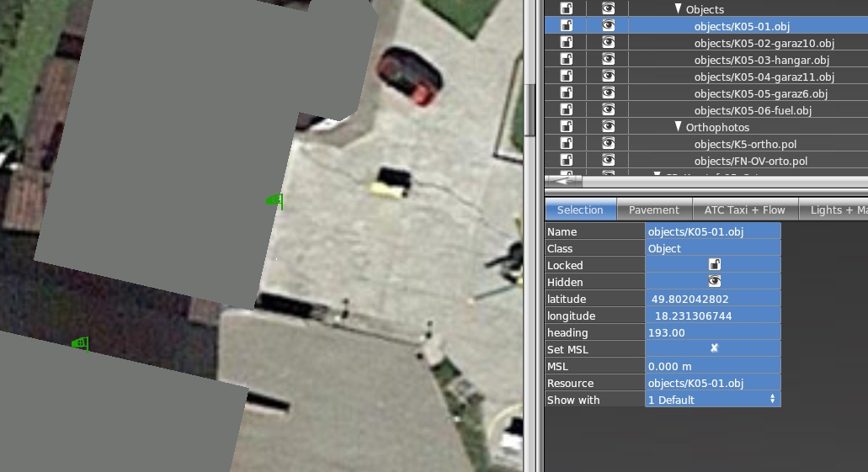The image size is (868, 472).
Task: Toggle lock for K05-06-fuel.obj row
Action: (x=567, y=110)
